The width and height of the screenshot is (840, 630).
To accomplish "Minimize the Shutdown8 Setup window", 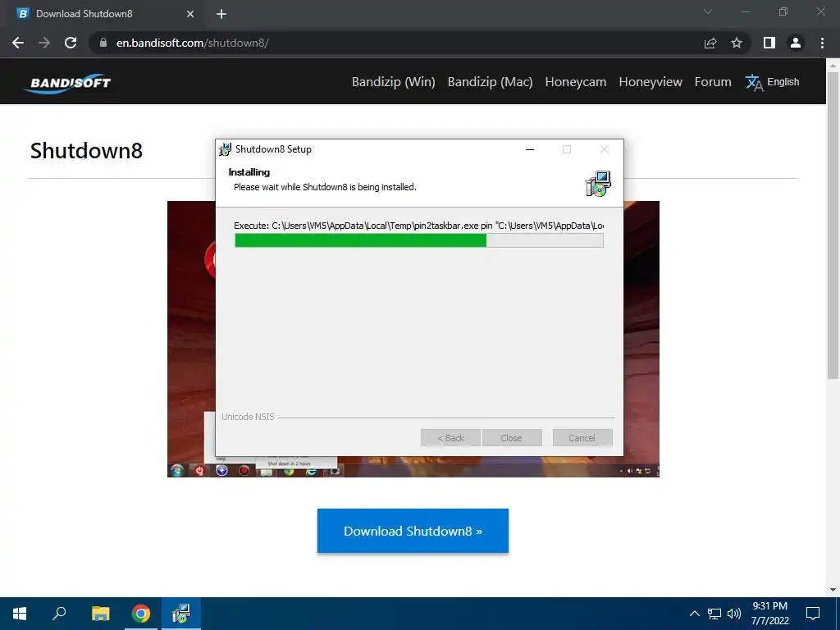I will 530,149.
